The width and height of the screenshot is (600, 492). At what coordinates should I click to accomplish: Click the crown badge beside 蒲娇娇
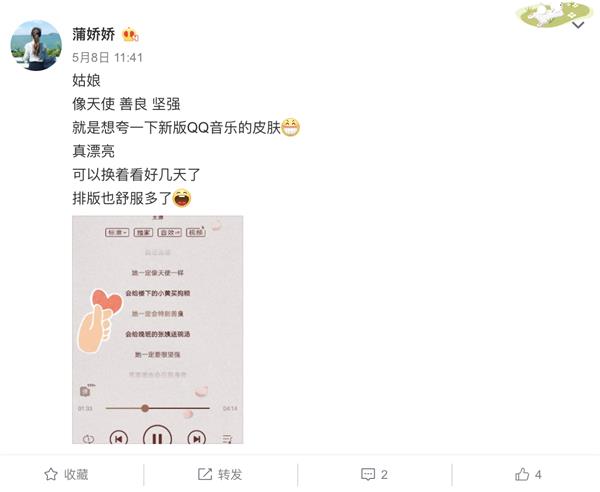[130, 35]
